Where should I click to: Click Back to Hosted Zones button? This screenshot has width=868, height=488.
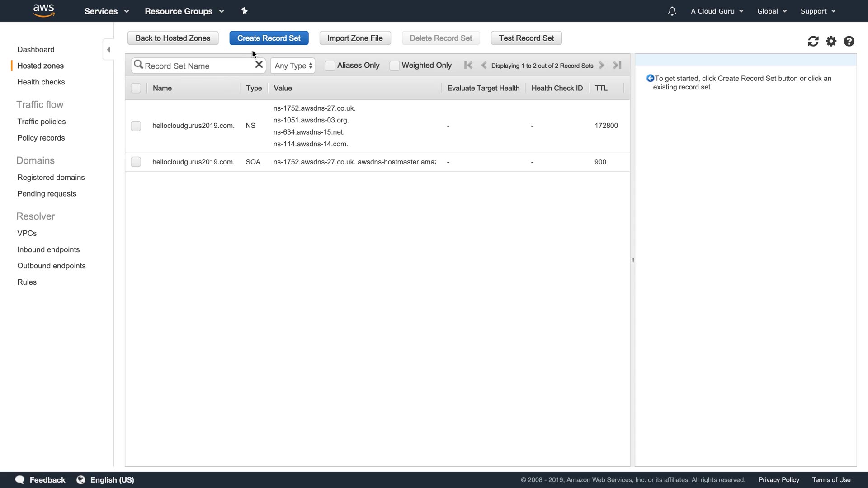(173, 38)
